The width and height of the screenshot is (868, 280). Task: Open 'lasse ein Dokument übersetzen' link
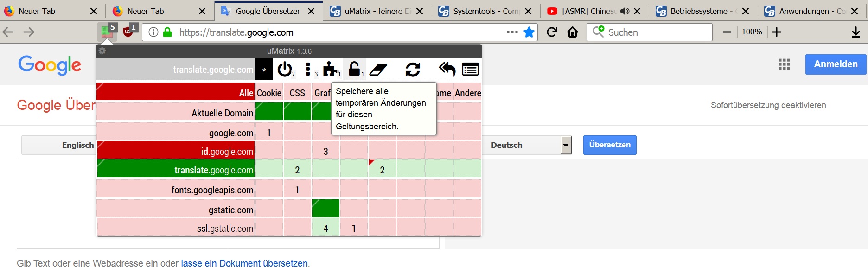point(244,263)
